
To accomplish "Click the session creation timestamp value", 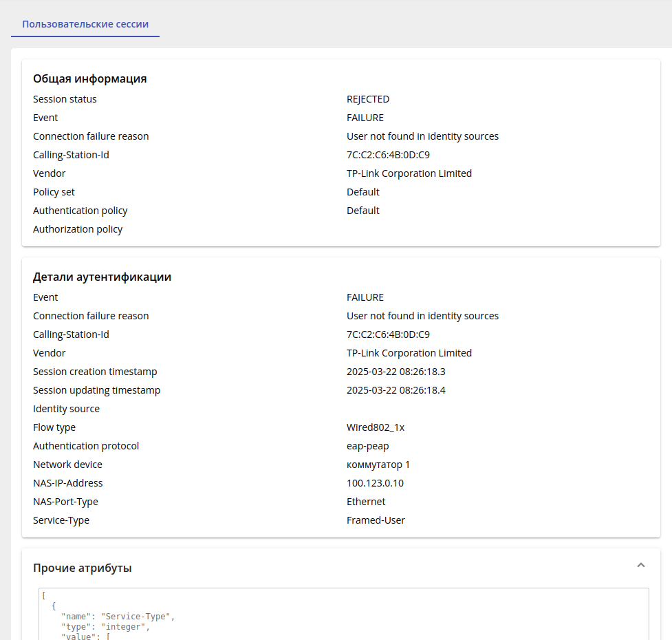I will tap(395, 372).
